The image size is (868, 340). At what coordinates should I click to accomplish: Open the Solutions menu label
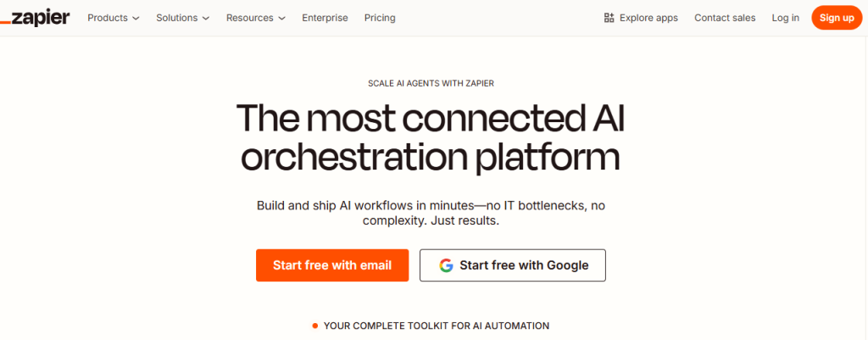[x=176, y=18]
